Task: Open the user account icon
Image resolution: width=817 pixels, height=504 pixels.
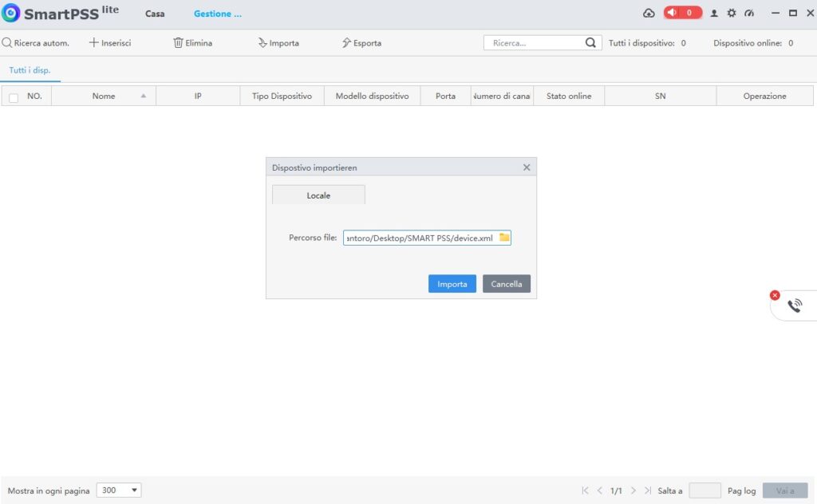Action: click(714, 14)
